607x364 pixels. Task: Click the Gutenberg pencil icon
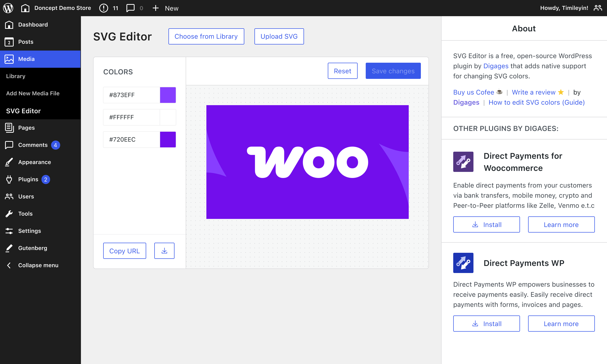click(9, 248)
